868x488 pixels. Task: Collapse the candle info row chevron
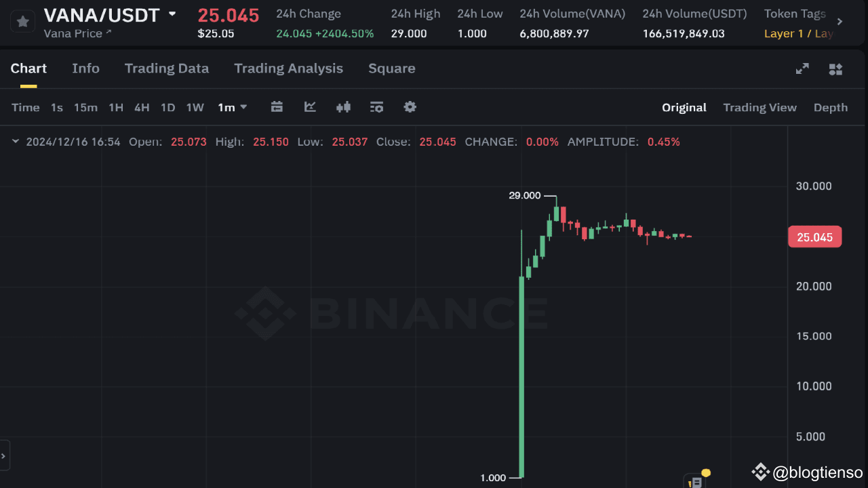[x=15, y=142]
